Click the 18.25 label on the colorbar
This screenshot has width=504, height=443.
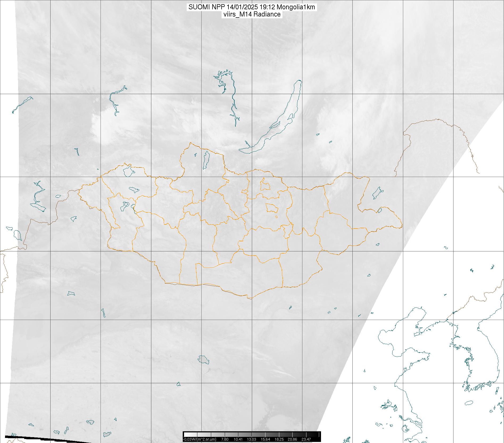pos(279,439)
